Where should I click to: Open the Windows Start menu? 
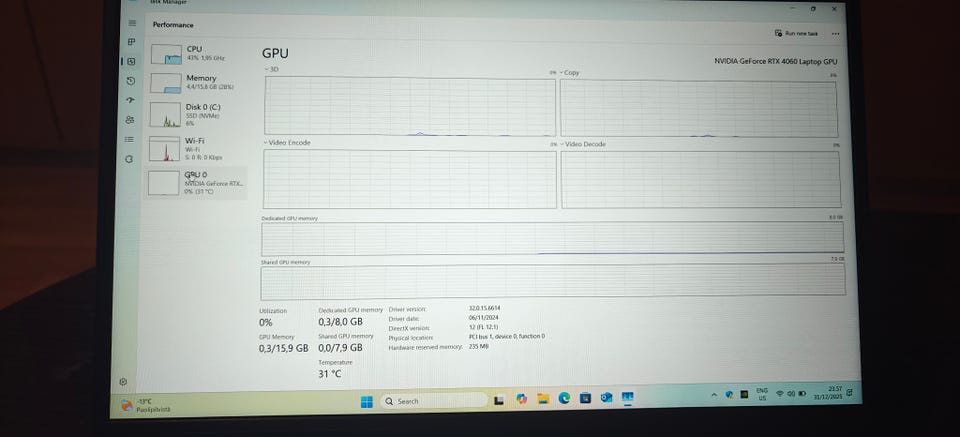coord(367,402)
